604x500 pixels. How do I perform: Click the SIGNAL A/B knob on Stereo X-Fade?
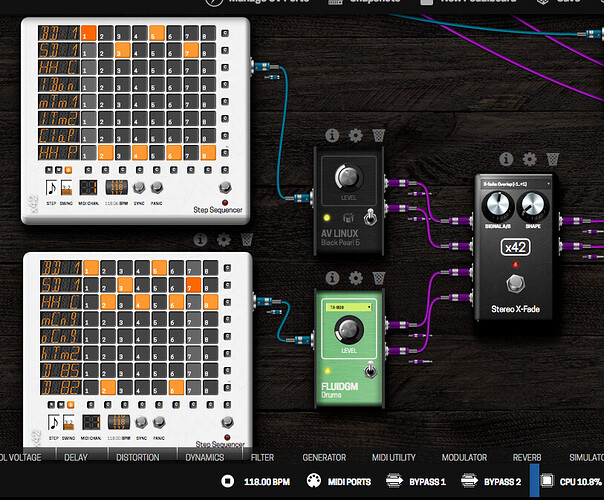click(x=498, y=205)
